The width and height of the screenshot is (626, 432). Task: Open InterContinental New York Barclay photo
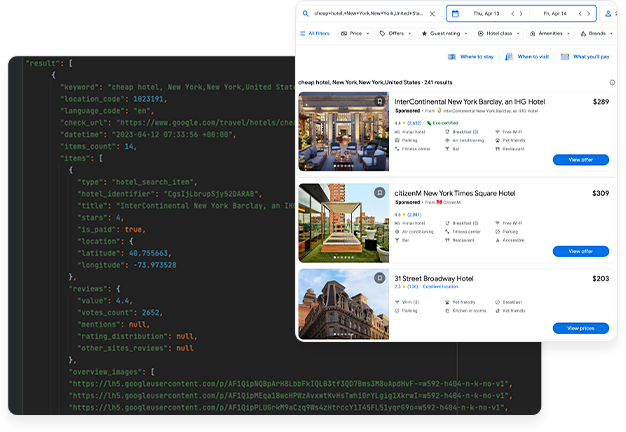344,132
